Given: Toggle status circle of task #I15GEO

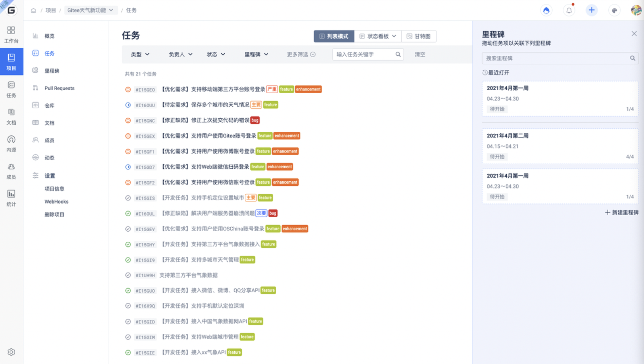Looking at the screenshot, I should coord(128,90).
